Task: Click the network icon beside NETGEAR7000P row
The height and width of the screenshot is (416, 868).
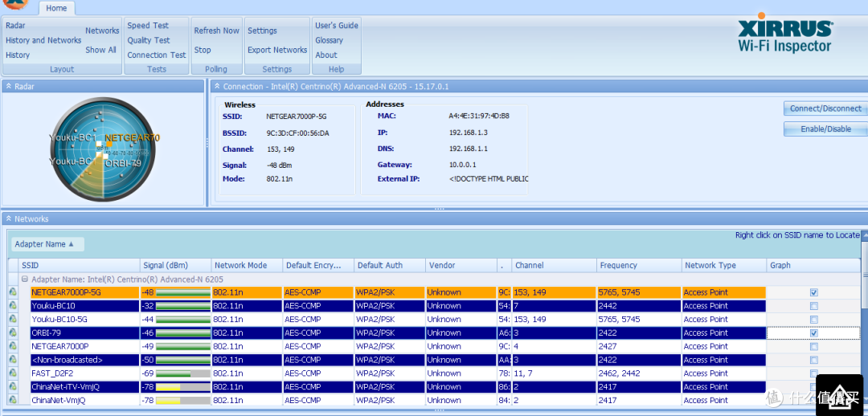Action: click(12, 346)
